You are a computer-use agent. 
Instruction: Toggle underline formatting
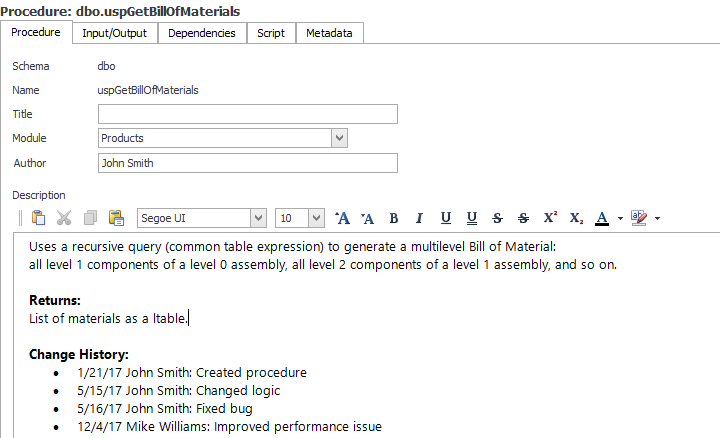point(445,218)
